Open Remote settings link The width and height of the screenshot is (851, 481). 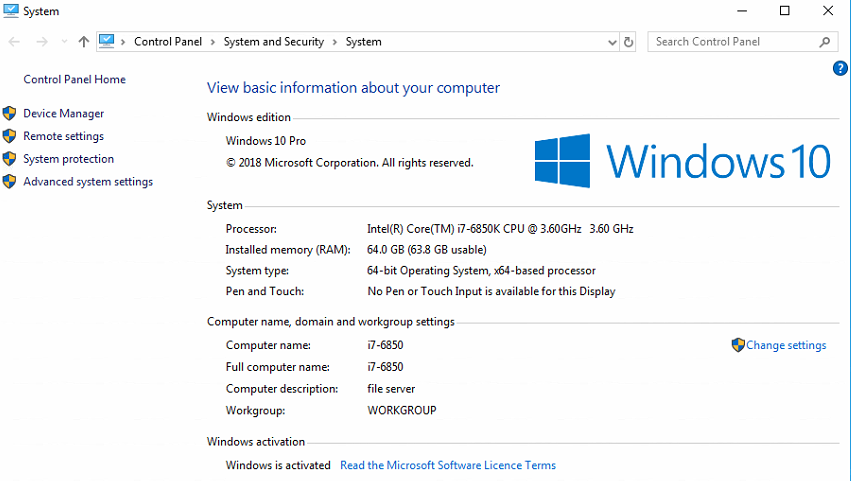[63, 136]
